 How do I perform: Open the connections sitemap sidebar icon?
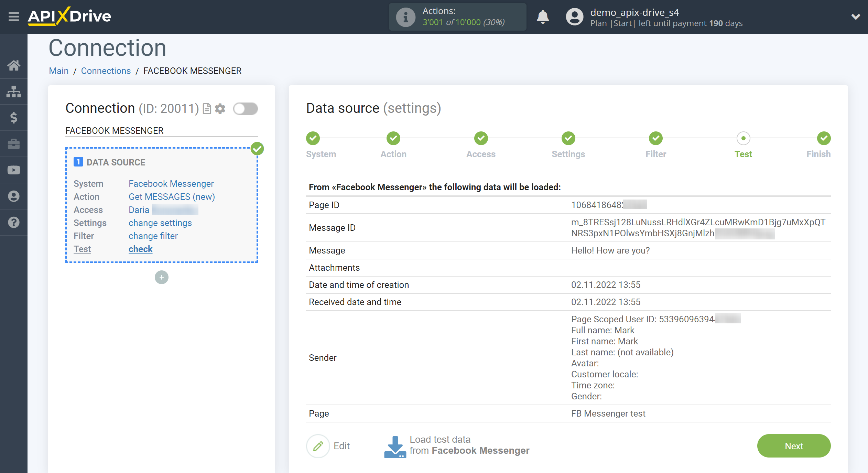[14, 92]
